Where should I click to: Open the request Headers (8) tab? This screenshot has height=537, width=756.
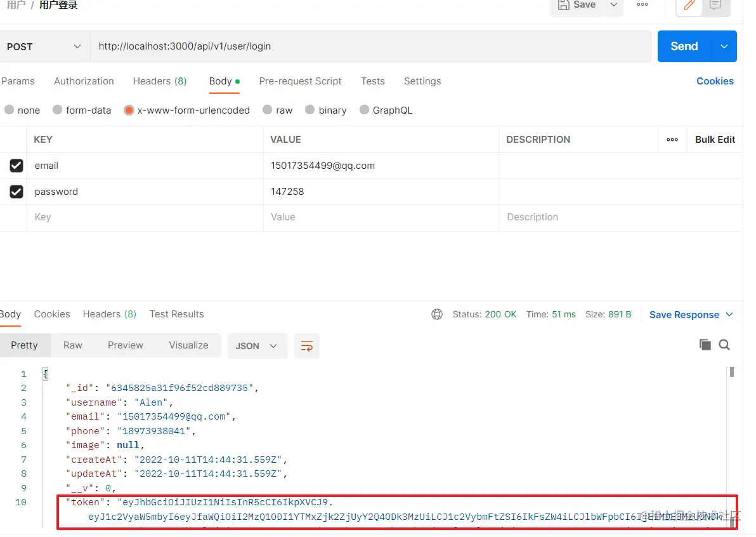(x=160, y=81)
